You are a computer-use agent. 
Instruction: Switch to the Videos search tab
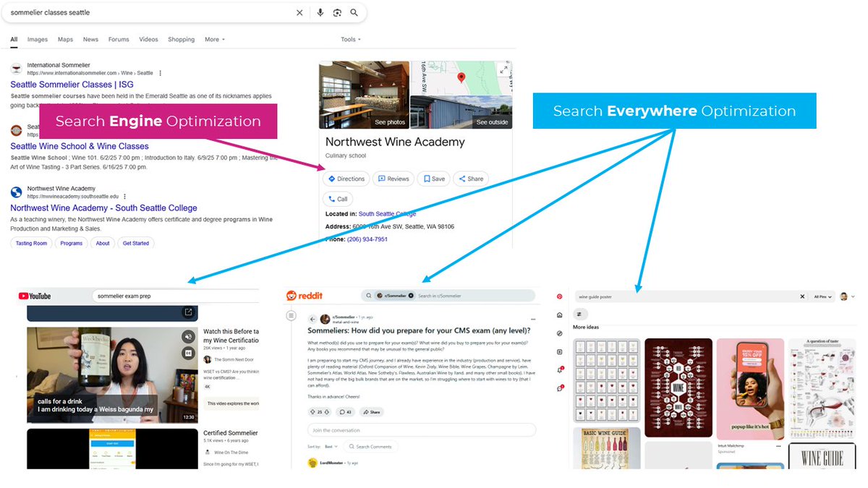(x=149, y=40)
